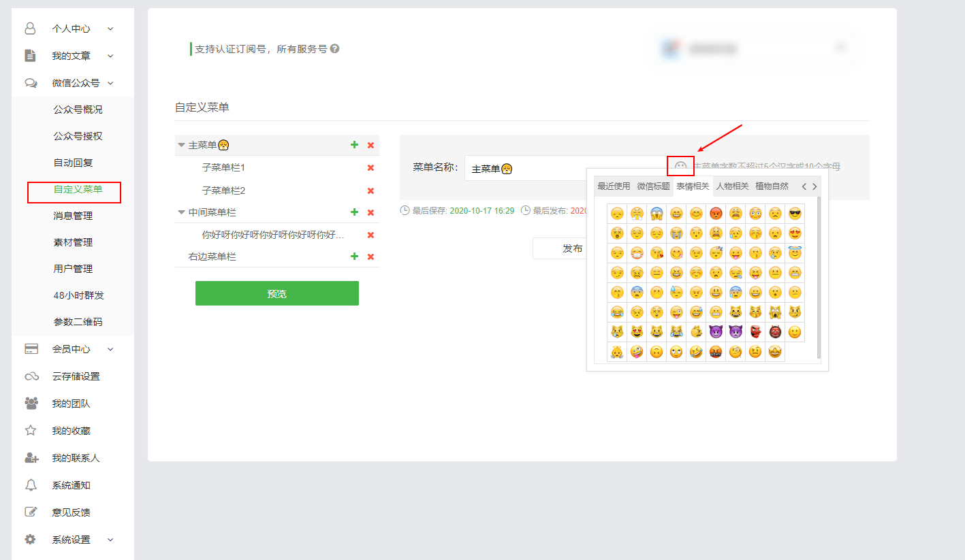The image size is (965, 560).
Task: Pick the medical mask face emoji
Action: (637, 252)
